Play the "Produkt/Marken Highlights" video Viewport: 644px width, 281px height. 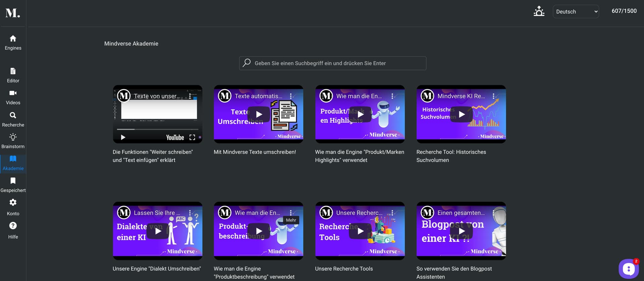pos(360,114)
